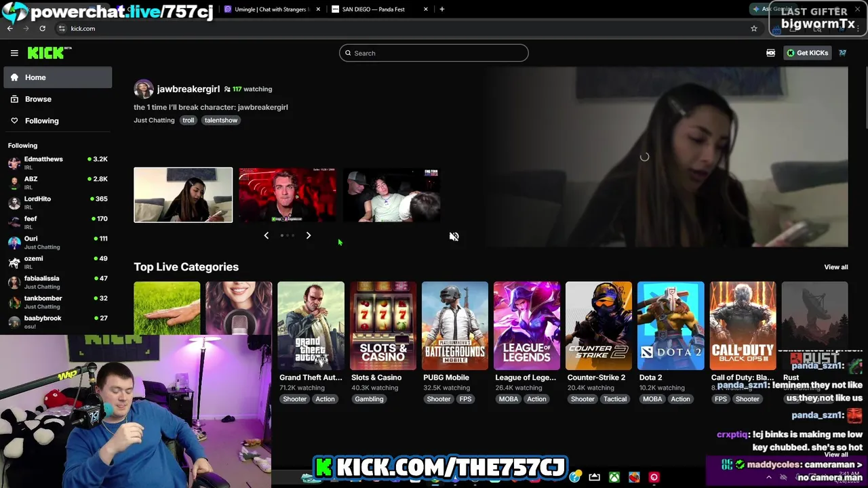This screenshot has height=488, width=868.
Task: Focus the Search field
Action: pos(434,53)
